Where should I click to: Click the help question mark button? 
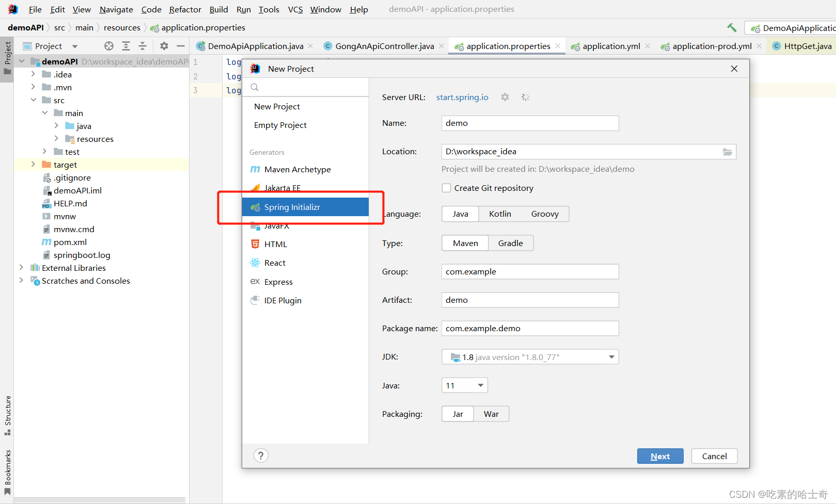coord(261,456)
